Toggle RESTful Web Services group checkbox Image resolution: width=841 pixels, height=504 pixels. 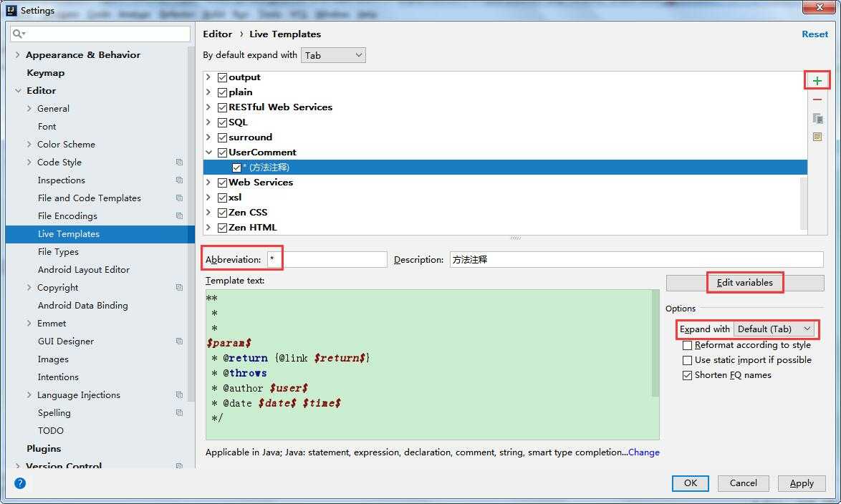click(x=223, y=107)
